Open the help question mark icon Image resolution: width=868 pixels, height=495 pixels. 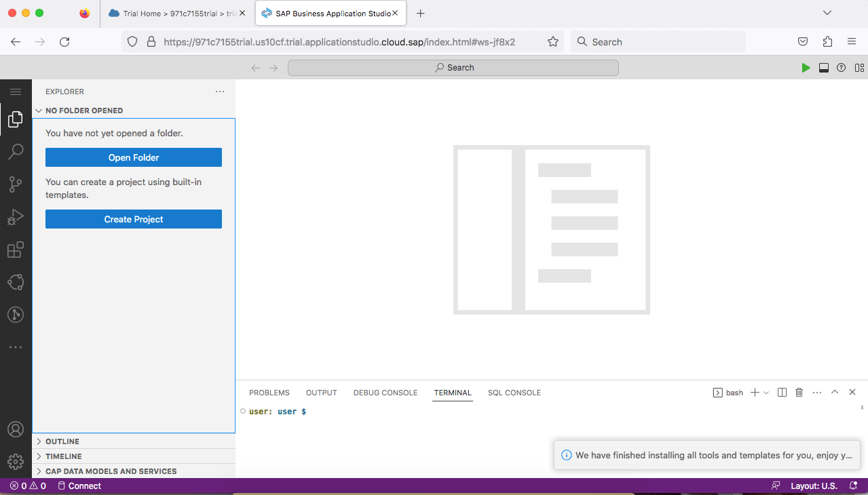point(842,68)
